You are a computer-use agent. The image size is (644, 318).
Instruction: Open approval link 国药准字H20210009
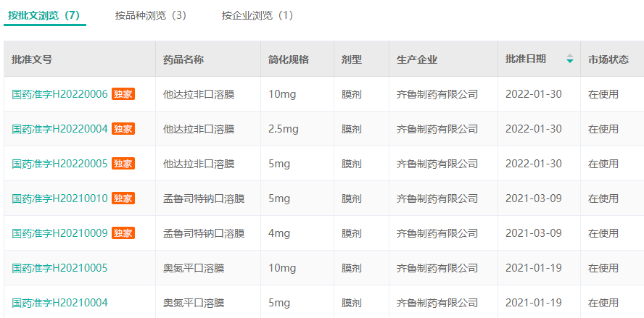(x=59, y=233)
